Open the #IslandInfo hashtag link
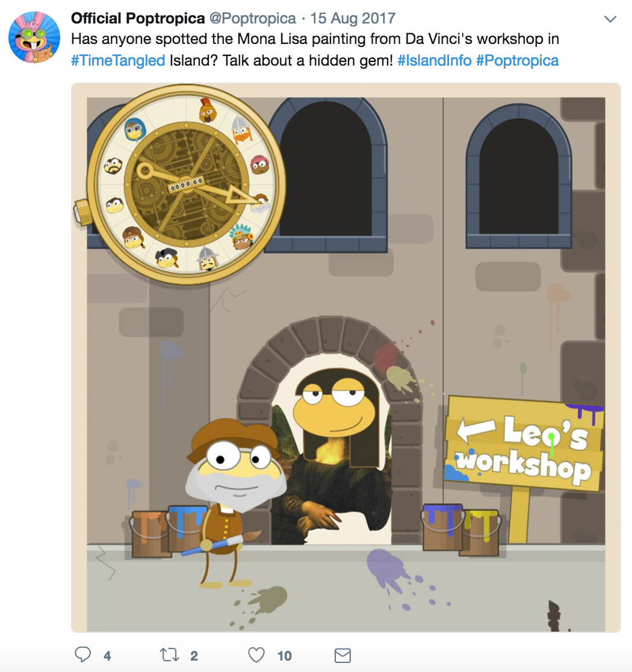 coord(435,60)
